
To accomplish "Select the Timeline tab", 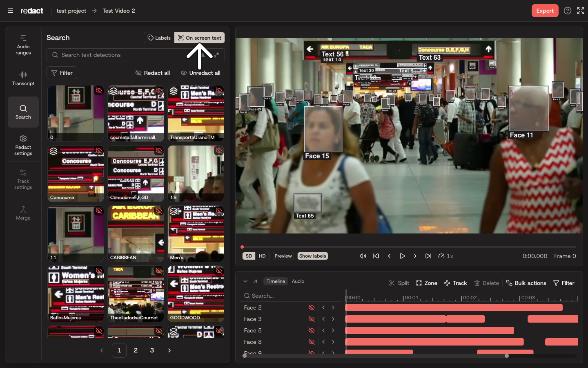I will tap(276, 281).
